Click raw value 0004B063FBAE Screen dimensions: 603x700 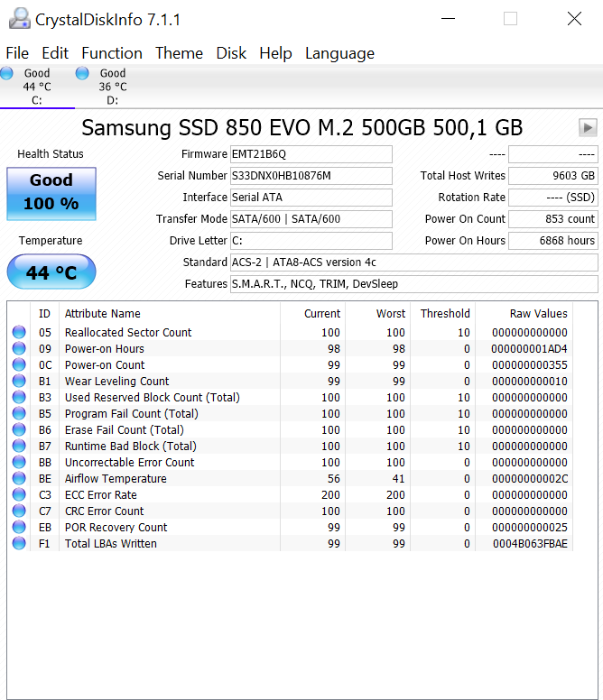click(x=530, y=544)
